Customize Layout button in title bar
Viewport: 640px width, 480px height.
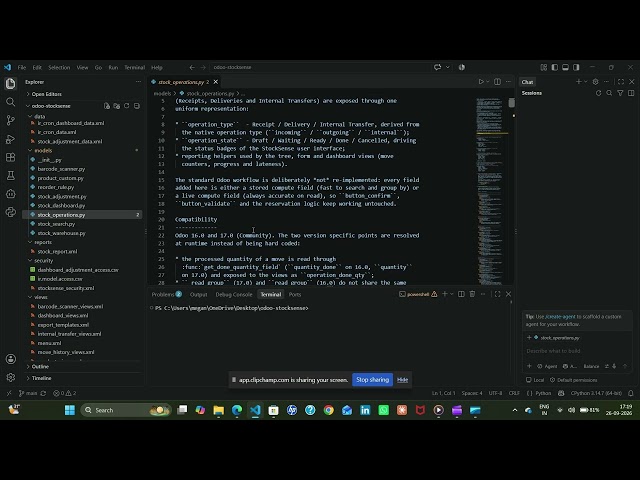pyautogui.click(x=544, y=67)
